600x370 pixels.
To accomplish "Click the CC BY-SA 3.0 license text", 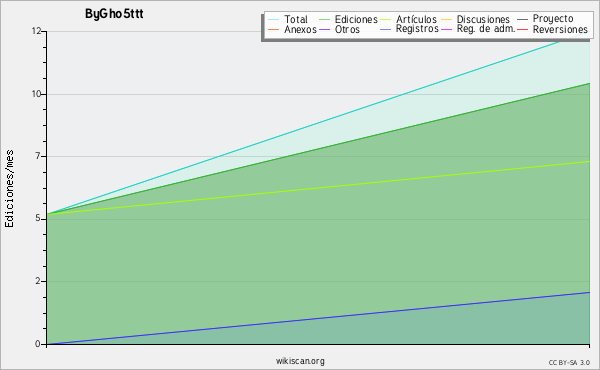I will pyautogui.click(x=569, y=363).
